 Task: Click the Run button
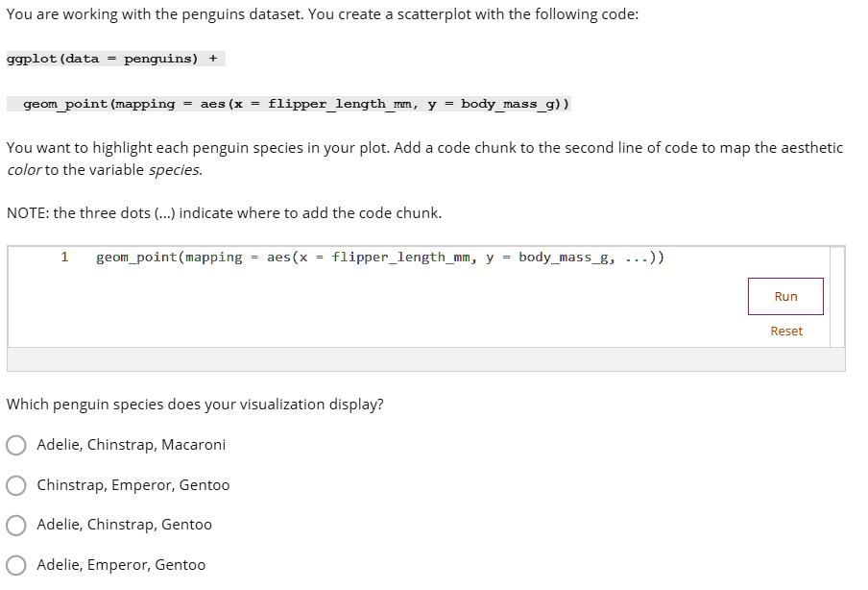coord(785,296)
